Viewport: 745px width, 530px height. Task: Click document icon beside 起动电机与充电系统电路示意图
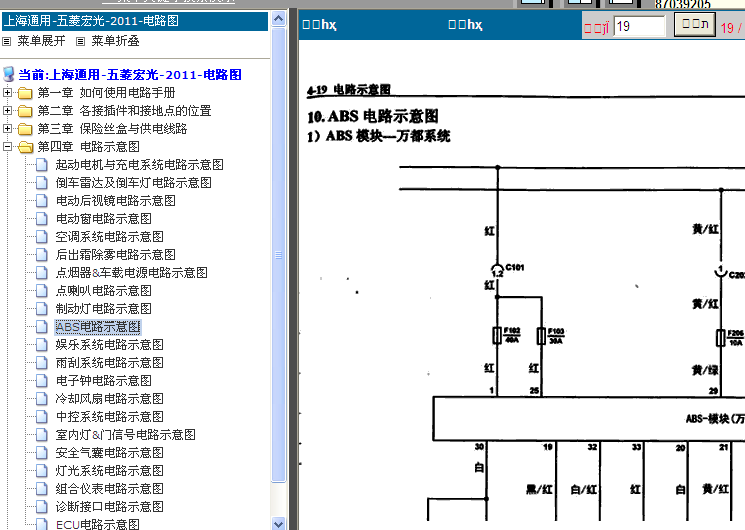click(x=42, y=165)
